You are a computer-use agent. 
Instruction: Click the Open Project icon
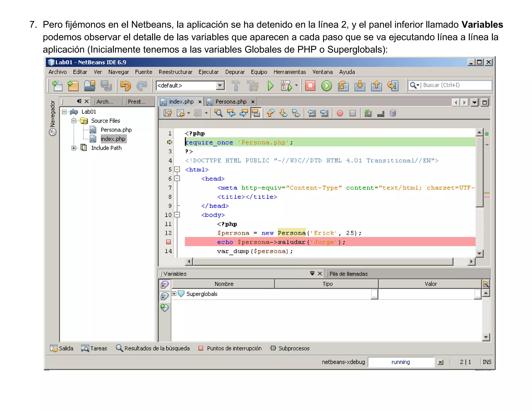[90, 85]
